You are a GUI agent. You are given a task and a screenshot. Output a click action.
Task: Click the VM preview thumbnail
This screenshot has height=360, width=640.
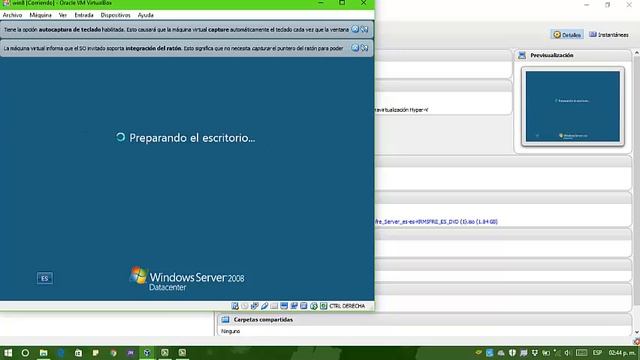[573, 107]
